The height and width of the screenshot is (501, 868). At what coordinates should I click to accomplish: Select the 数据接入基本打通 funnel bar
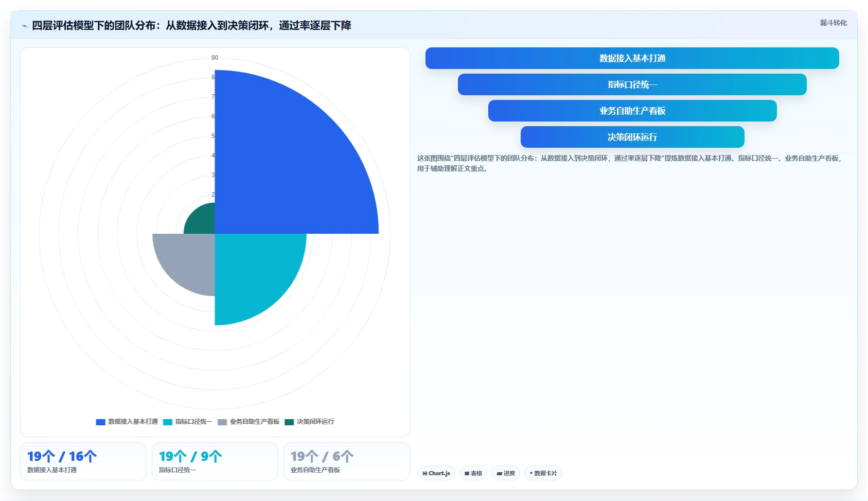(632, 58)
